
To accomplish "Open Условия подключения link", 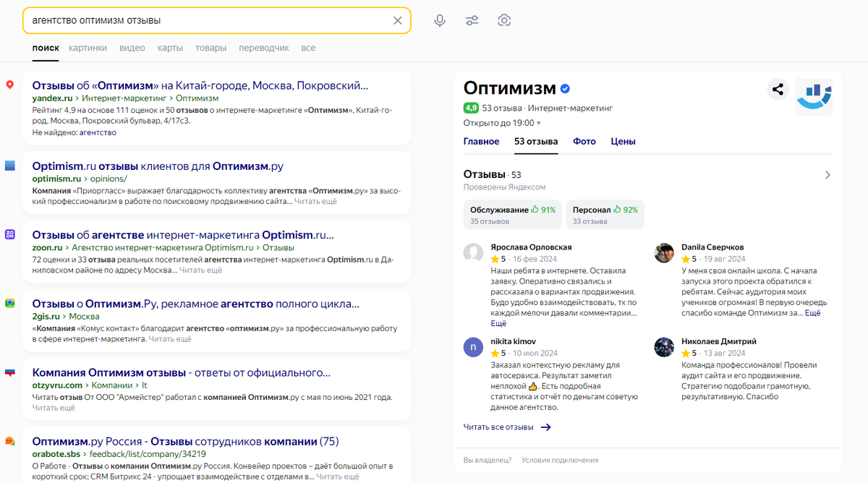I will click(x=560, y=460).
